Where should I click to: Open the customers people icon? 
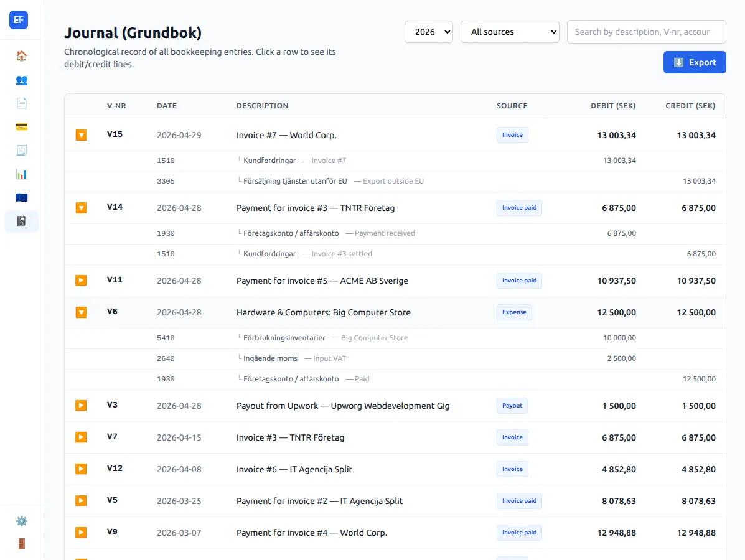coord(21,80)
